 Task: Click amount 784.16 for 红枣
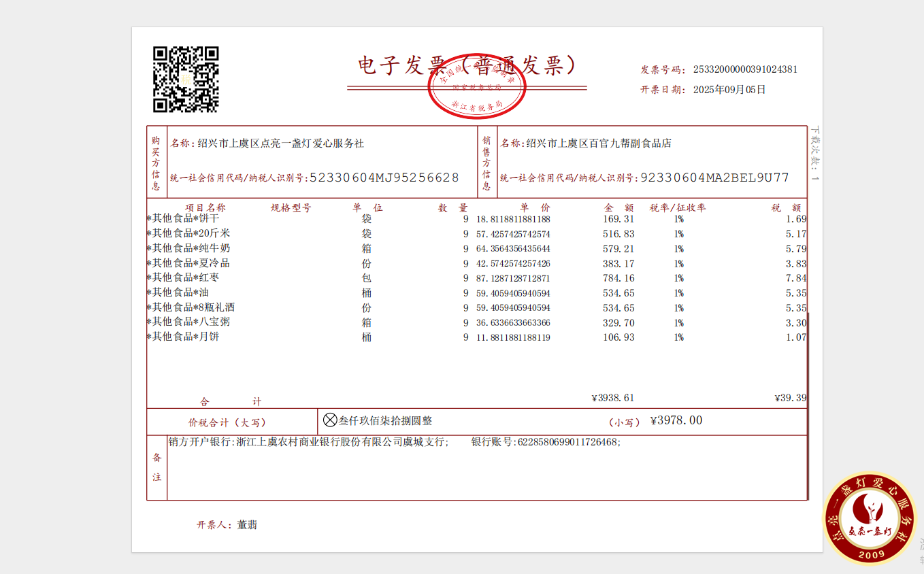(618, 278)
